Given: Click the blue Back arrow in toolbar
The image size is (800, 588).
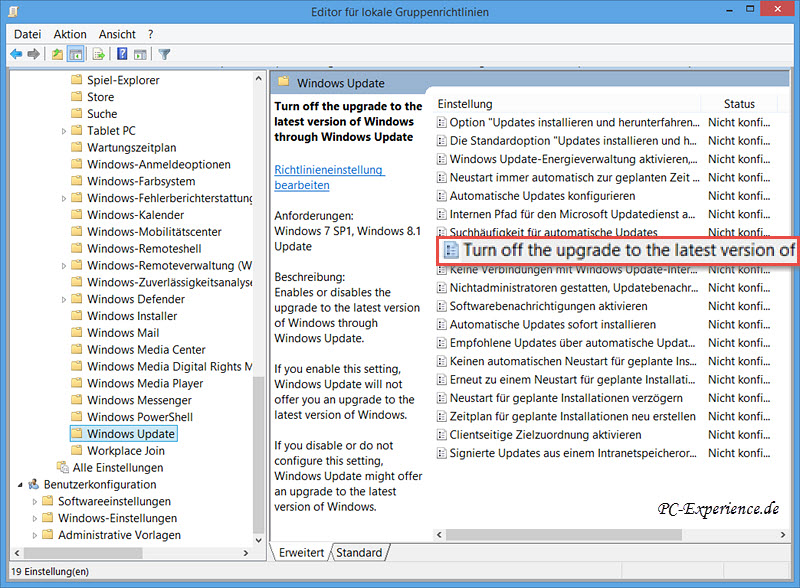Looking at the screenshot, I should (x=16, y=54).
